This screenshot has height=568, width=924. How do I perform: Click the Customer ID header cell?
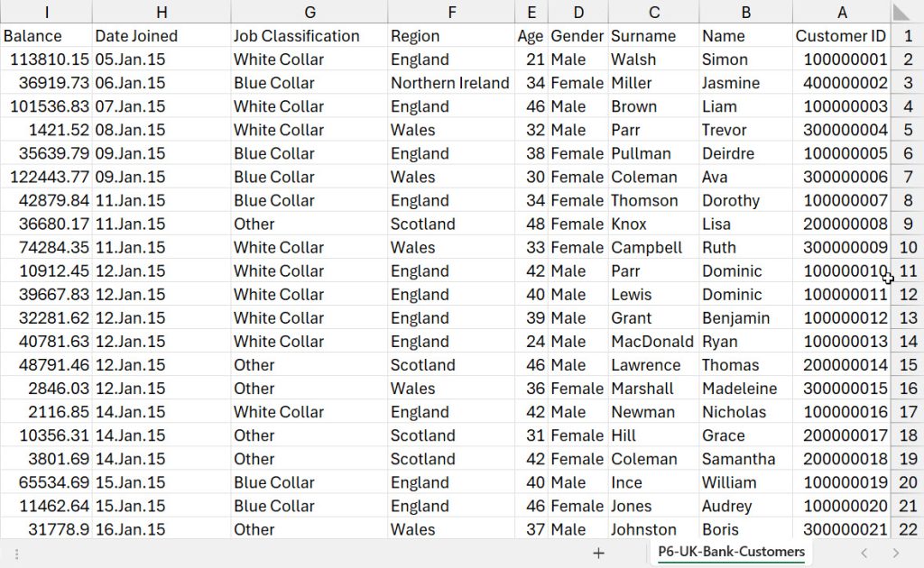click(x=841, y=36)
